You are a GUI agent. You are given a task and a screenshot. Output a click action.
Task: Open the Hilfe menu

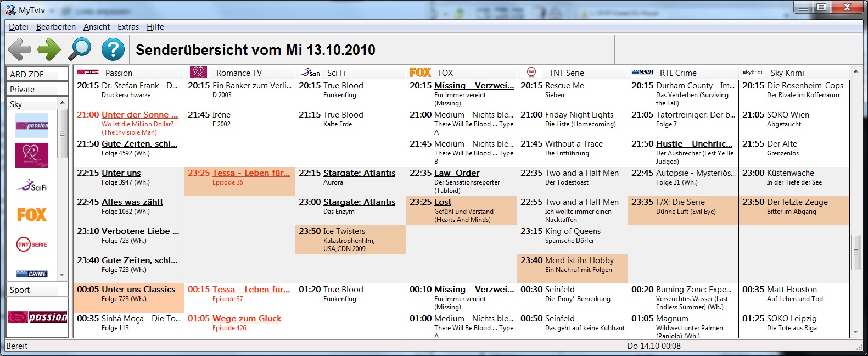point(155,27)
